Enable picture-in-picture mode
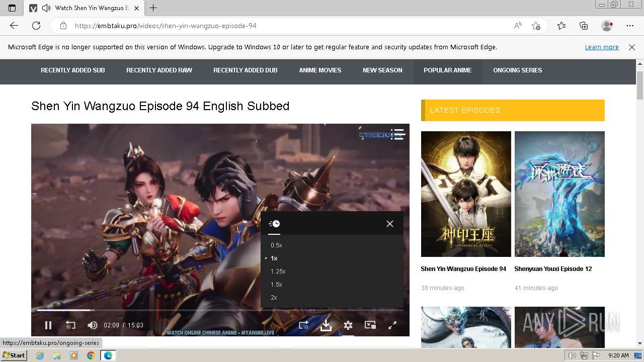The width and height of the screenshot is (644, 362). point(370,325)
